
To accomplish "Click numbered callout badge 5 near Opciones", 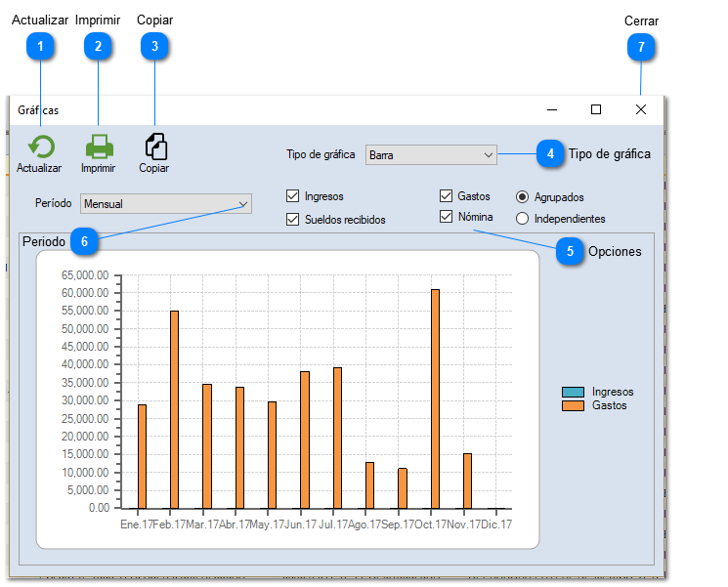I will coord(571,251).
